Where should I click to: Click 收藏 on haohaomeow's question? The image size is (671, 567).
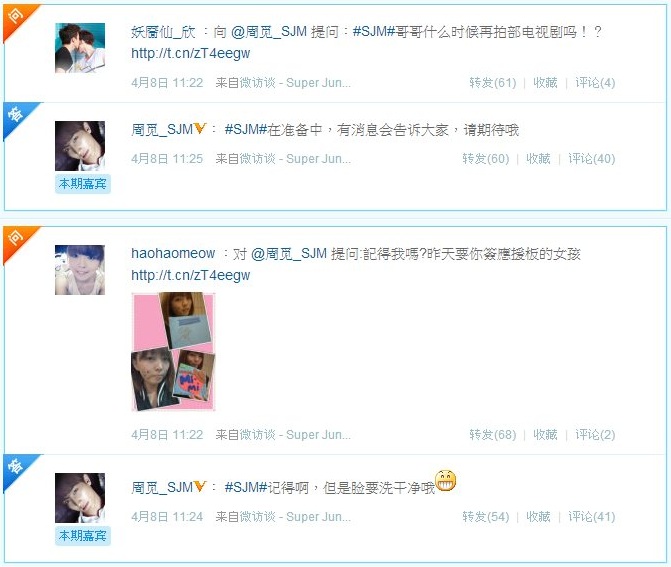tap(545, 435)
